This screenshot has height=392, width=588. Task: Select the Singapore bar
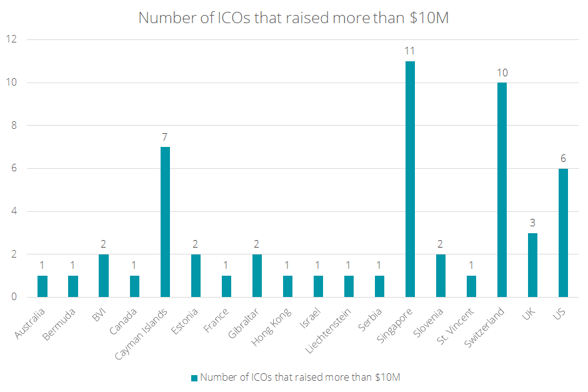(x=410, y=179)
